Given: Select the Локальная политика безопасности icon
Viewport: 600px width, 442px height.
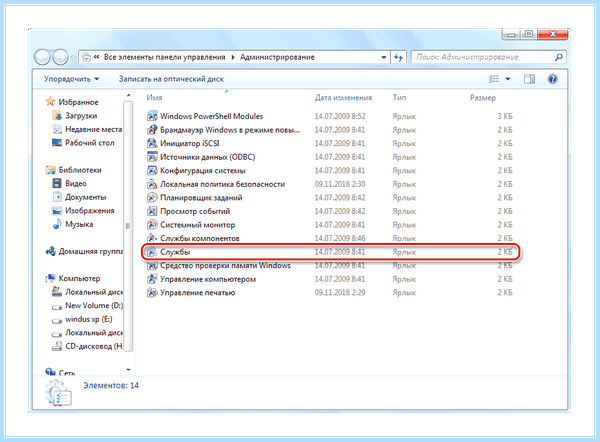Looking at the screenshot, I should (152, 184).
